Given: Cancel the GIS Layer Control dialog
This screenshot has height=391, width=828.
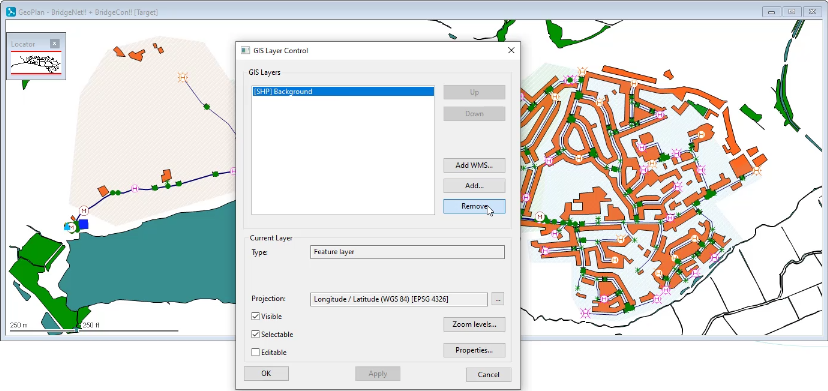Looking at the screenshot, I should (488, 375).
